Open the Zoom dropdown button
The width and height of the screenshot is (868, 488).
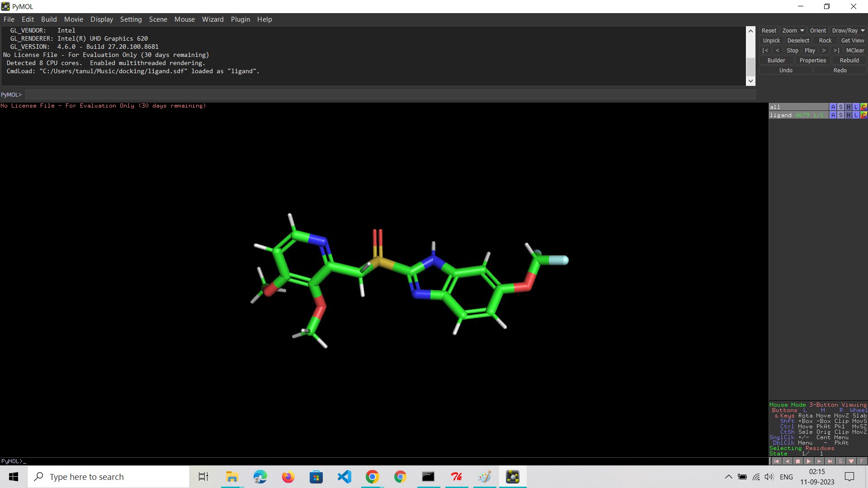[793, 31]
